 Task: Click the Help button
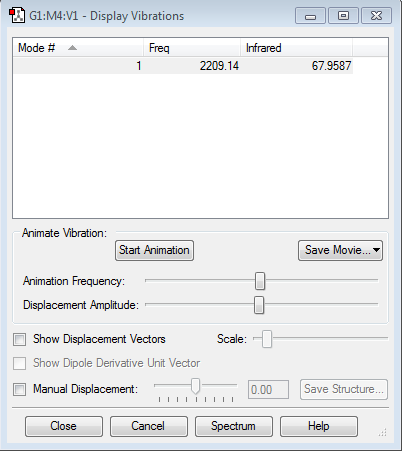point(319,426)
